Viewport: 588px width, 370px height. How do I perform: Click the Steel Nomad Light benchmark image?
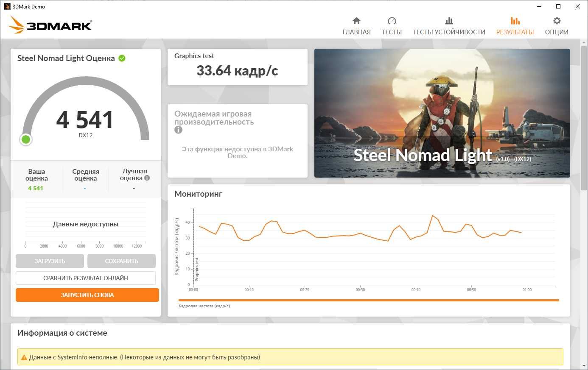pyautogui.click(x=442, y=113)
